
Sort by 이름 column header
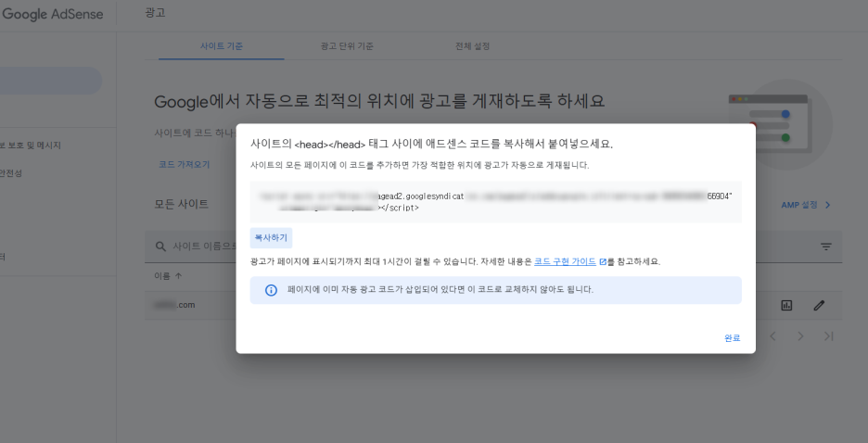(168, 276)
